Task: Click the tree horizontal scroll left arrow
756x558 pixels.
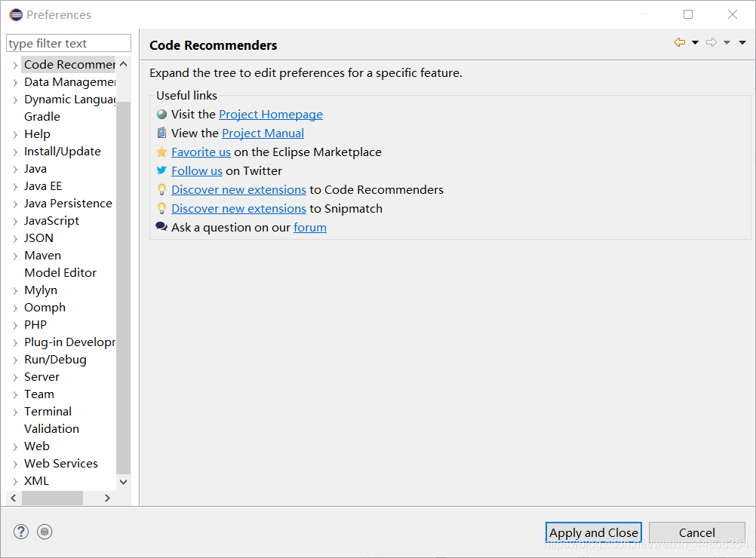Action: [x=14, y=498]
